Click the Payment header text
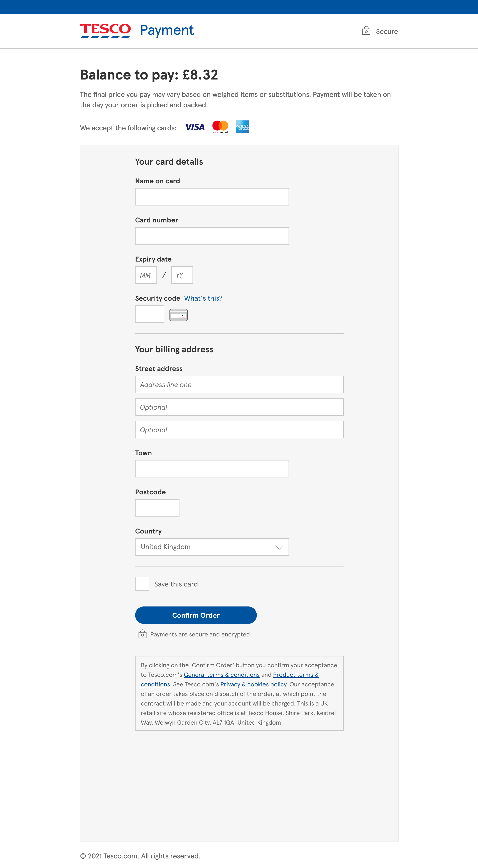The image size is (478, 868). pos(166,30)
